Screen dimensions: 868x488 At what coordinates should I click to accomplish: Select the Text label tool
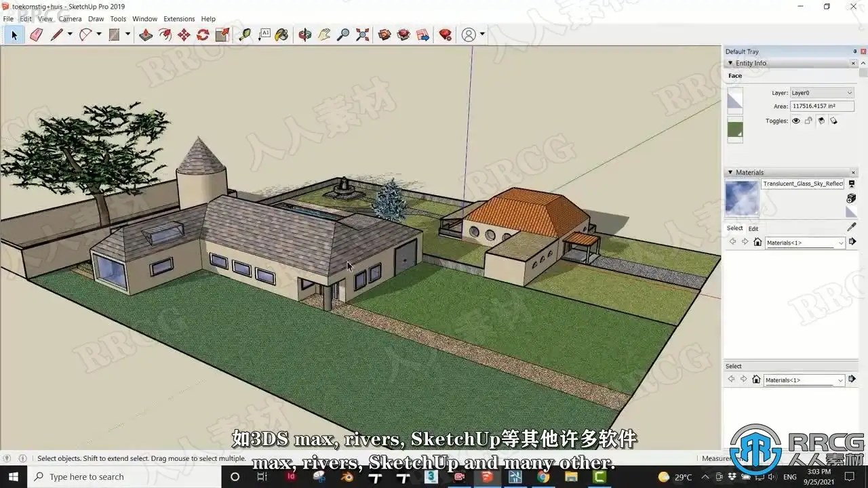[x=264, y=35]
